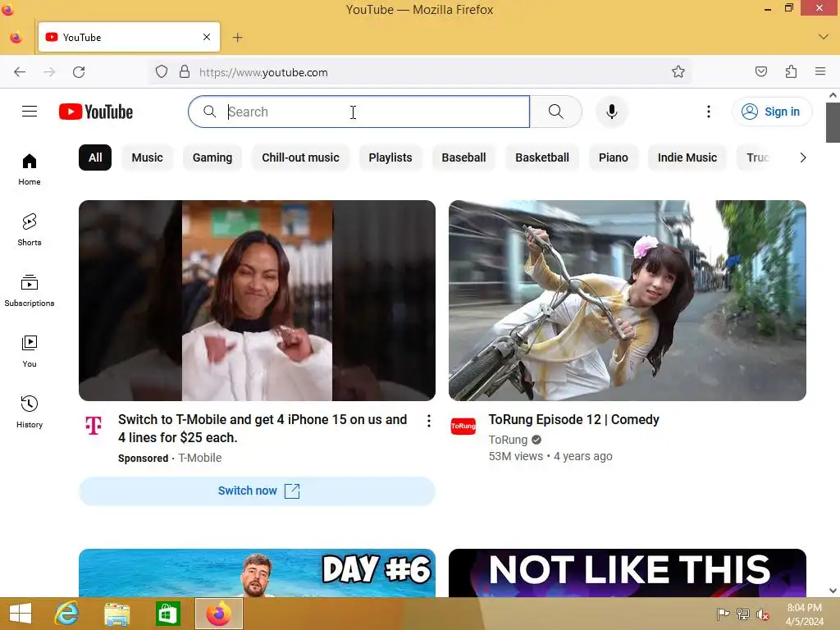
Task: Select the Chill-out music chip
Action: 300,157
